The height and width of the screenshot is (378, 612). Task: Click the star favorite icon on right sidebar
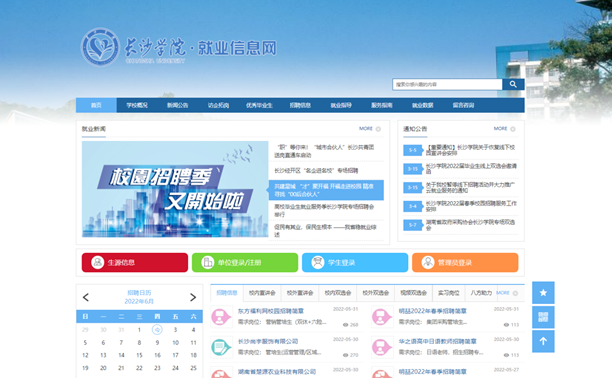[x=543, y=293]
